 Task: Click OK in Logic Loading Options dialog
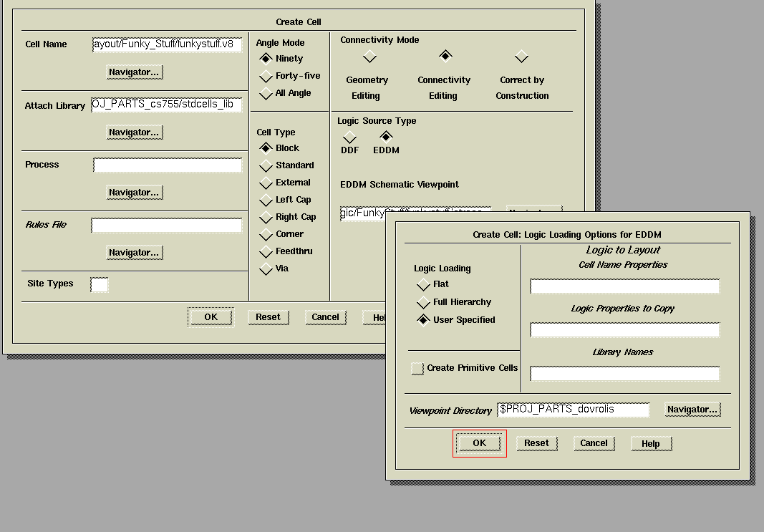(x=479, y=443)
